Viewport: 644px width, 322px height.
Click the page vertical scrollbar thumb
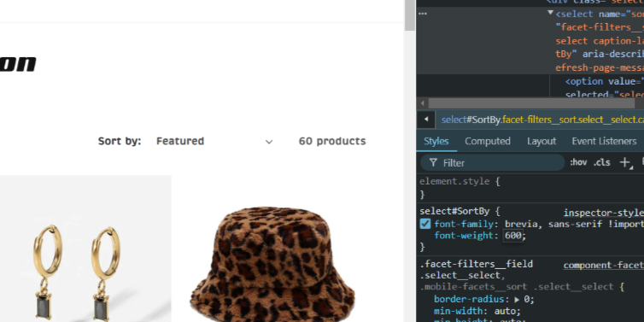click(x=409, y=15)
